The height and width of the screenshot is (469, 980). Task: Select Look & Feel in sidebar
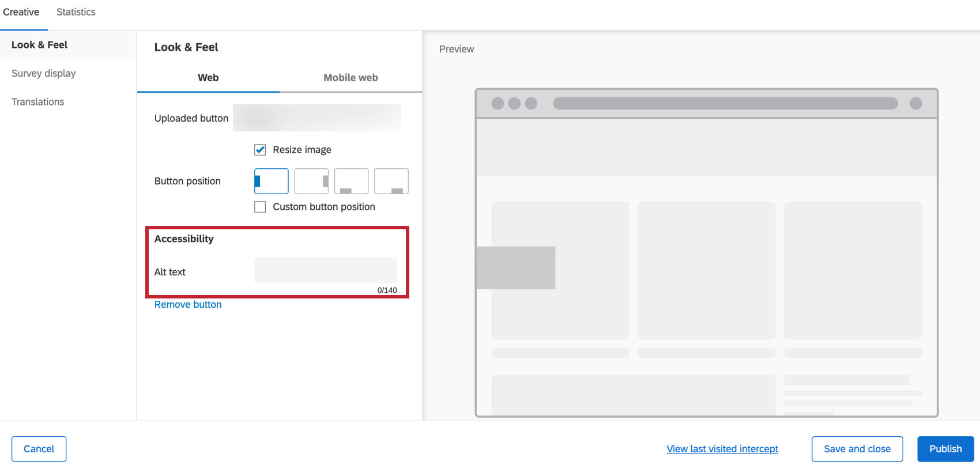tap(39, 45)
